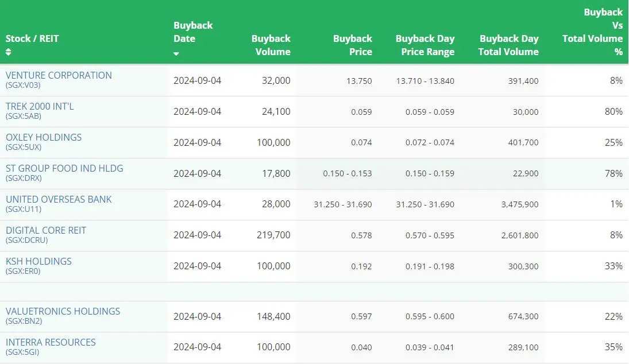
Task: Select Valuetronics total volume 674,300
Action: (523, 317)
